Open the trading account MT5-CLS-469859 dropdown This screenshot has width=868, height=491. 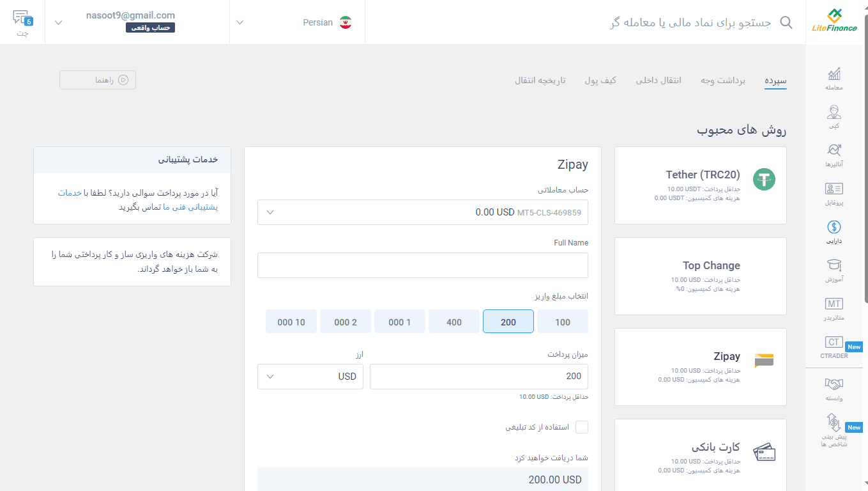click(x=423, y=212)
